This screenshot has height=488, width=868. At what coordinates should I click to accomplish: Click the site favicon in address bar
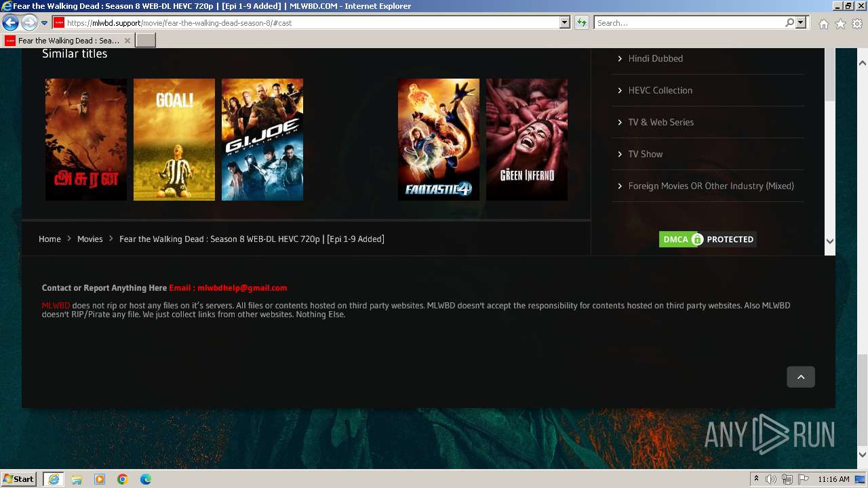click(59, 23)
